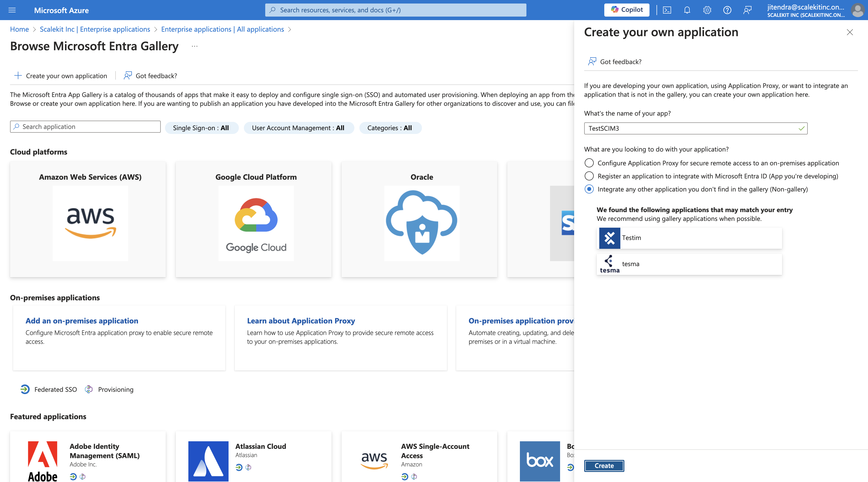Select the Integrate any other application (Non-gallery) option
Screen dimensions: 868x482
tap(589, 189)
